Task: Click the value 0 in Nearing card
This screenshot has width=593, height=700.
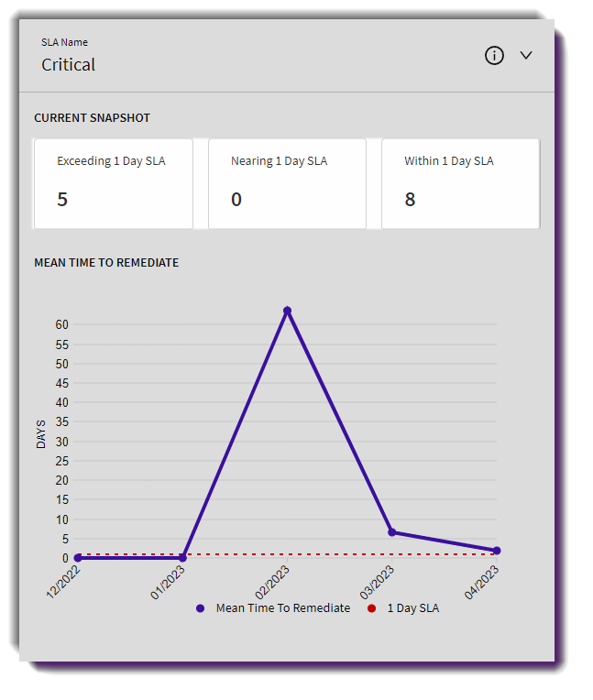Action: pos(236,199)
